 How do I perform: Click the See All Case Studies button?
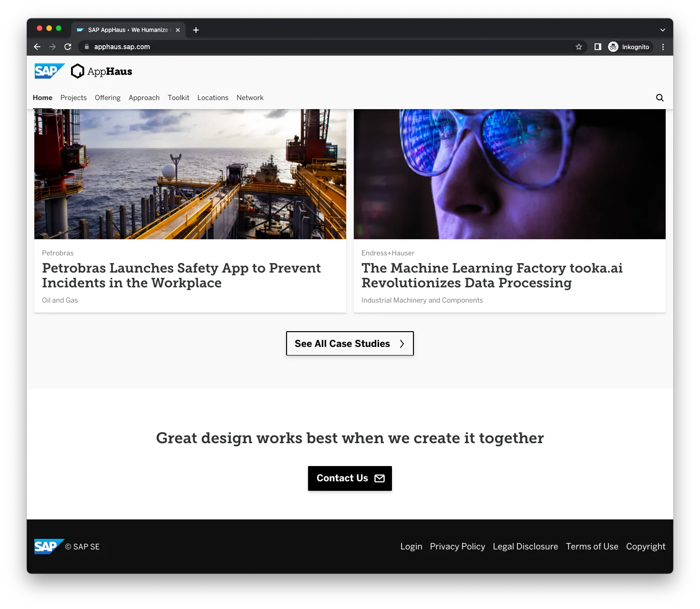coord(350,344)
